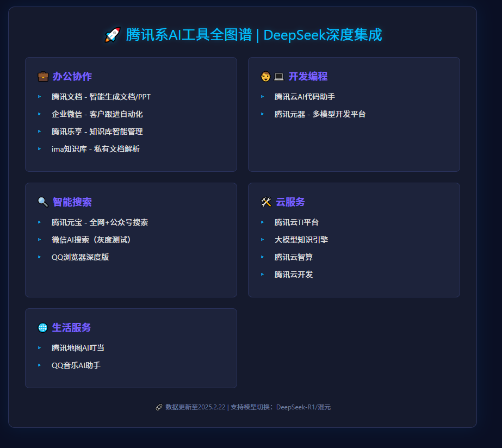Click the arrow bullet before 腾讯云AI代码助手
Viewport: 502px width, 448px height.
(x=263, y=97)
